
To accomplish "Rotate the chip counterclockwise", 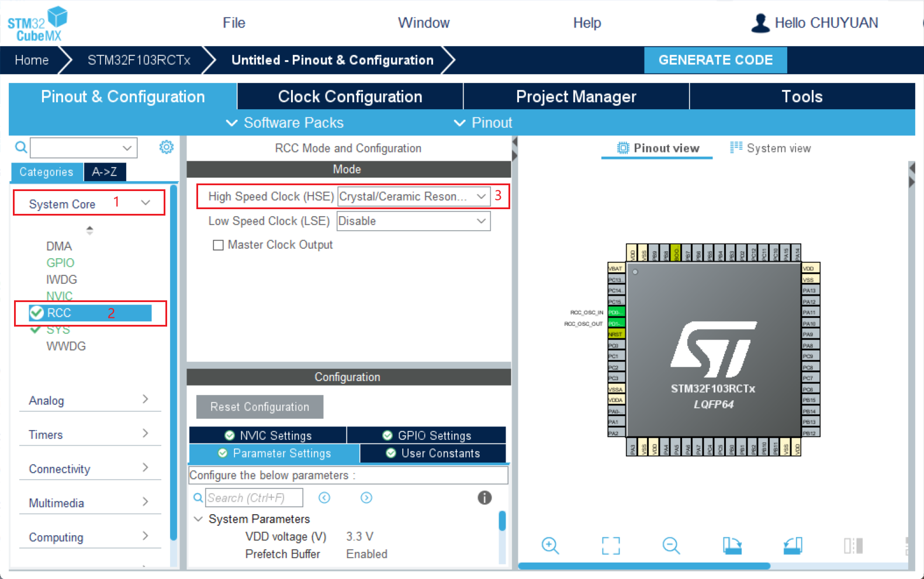I will pos(793,546).
